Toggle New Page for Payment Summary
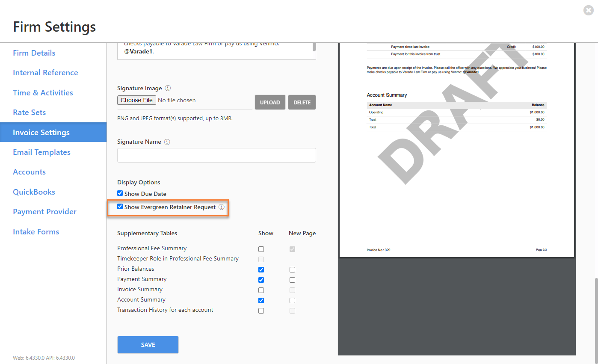The width and height of the screenshot is (598, 364). click(x=292, y=280)
